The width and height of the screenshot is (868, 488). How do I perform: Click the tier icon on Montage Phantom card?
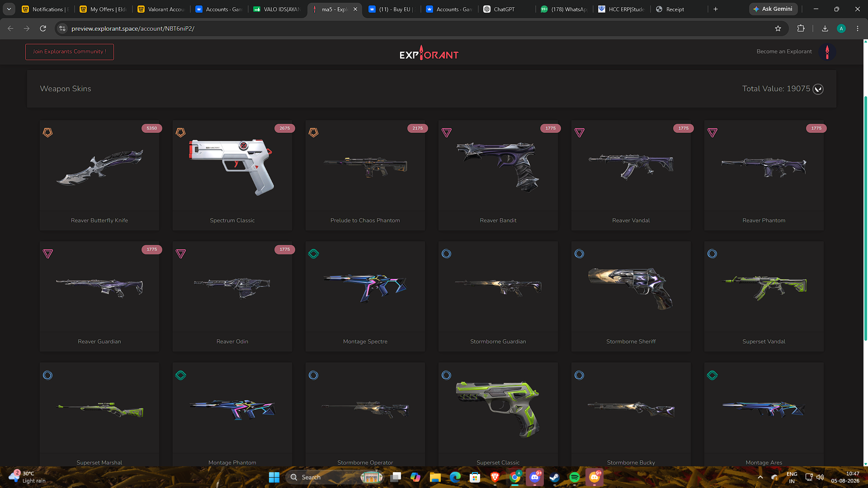click(180, 375)
